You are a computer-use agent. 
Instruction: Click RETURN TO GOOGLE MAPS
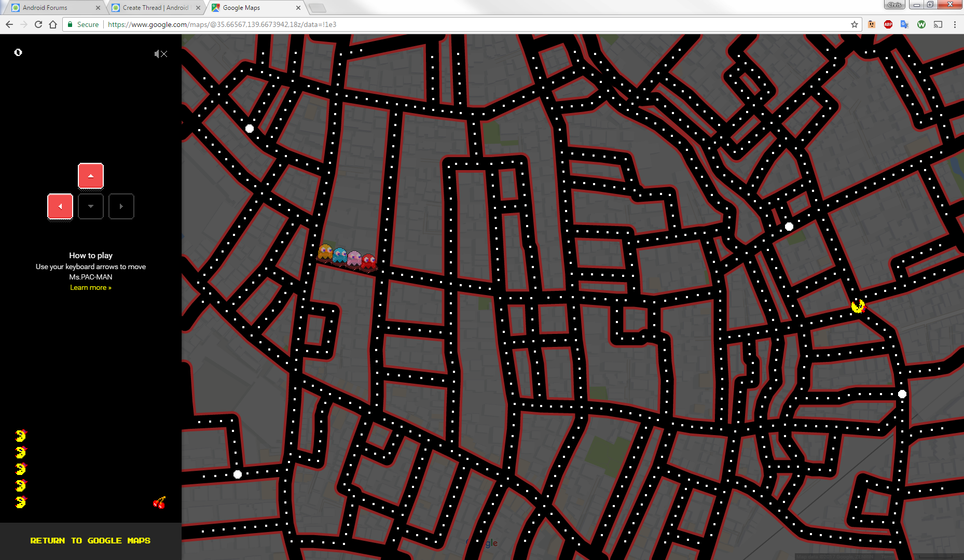(90, 540)
